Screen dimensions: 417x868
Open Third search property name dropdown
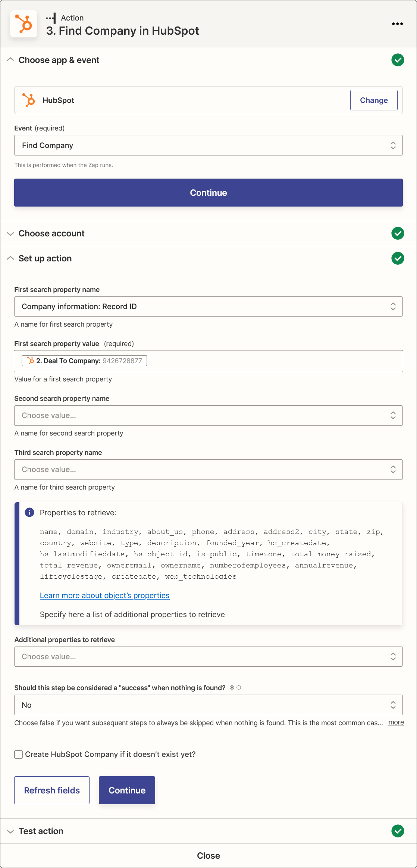[208, 469]
